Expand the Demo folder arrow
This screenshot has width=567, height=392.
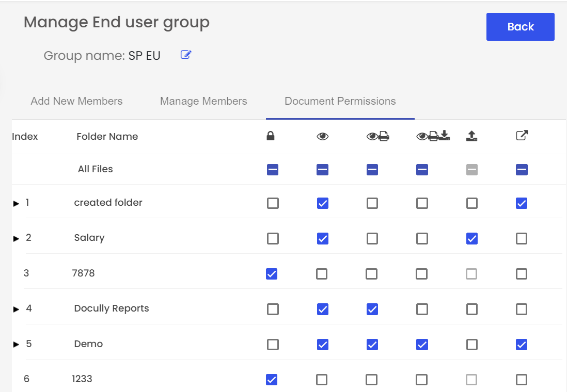[17, 345]
